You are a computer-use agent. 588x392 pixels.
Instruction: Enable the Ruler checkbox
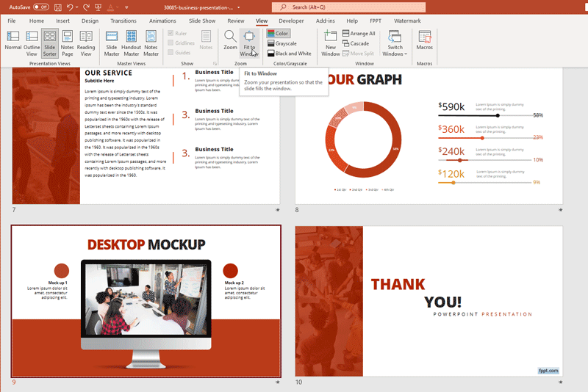pos(171,33)
